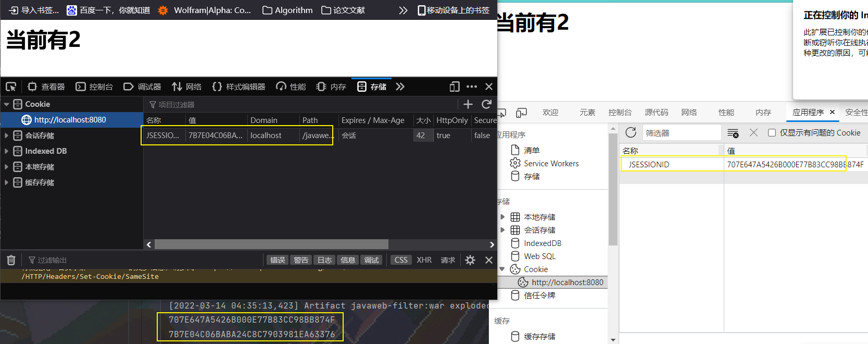
Task: Open Service Workers in Edge sidebar
Action: [551, 164]
